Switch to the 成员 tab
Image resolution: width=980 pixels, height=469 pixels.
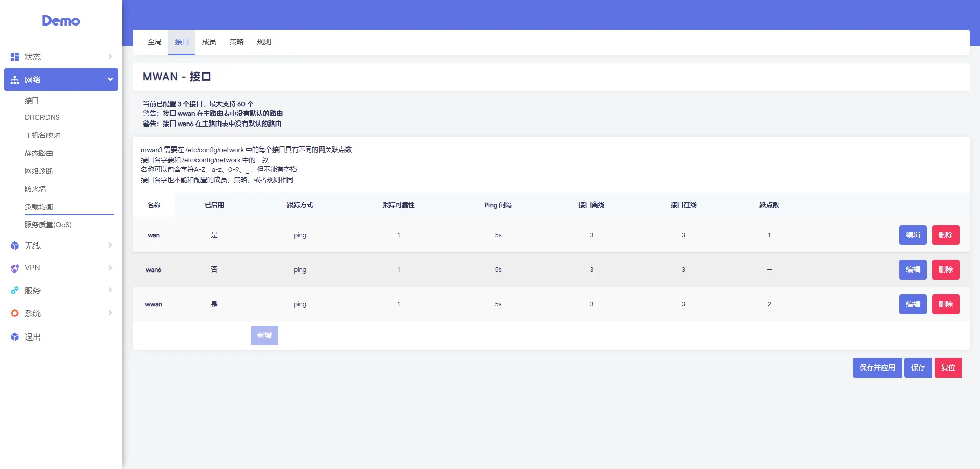click(209, 42)
